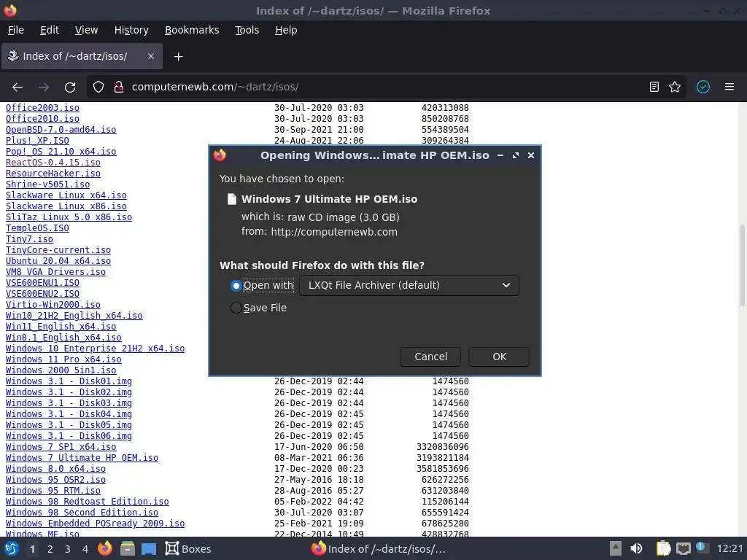Click the Win11_English_x64.iso link
747x560 pixels.
[x=61, y=327]
